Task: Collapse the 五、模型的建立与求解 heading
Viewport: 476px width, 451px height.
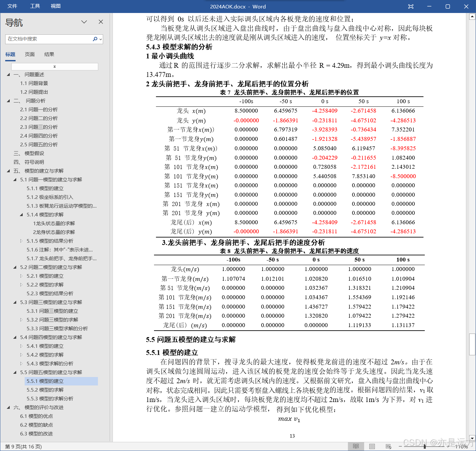Action: (x=8, y=171)
